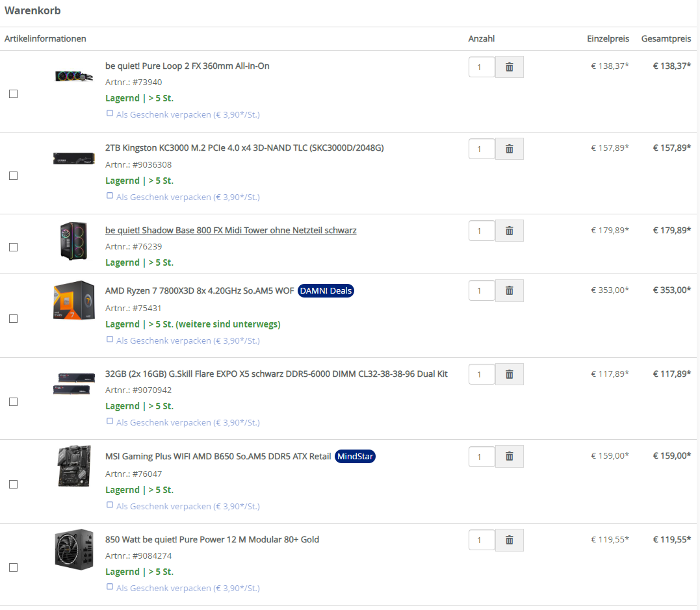Image resolution: width=700 pixels, height=610 pixels.
Task: Edit quantity for G.Skill Flare EXPO X5
Action: 482,374
